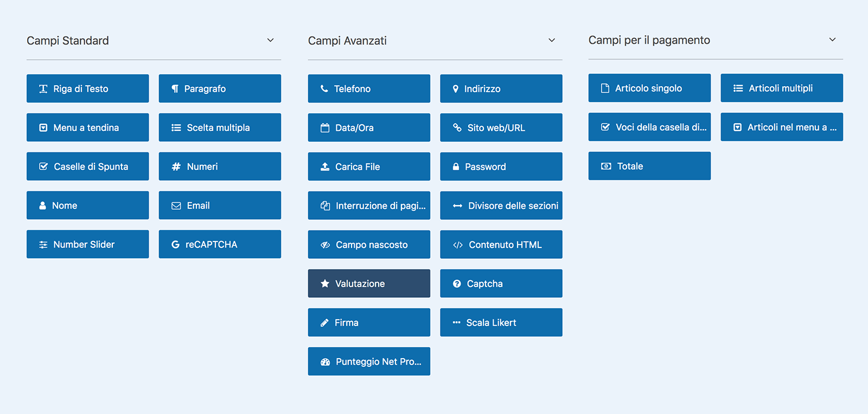
Task: Click the gauge icon on Punteggio Net Promoter
Action: click(x=325, y=362)
